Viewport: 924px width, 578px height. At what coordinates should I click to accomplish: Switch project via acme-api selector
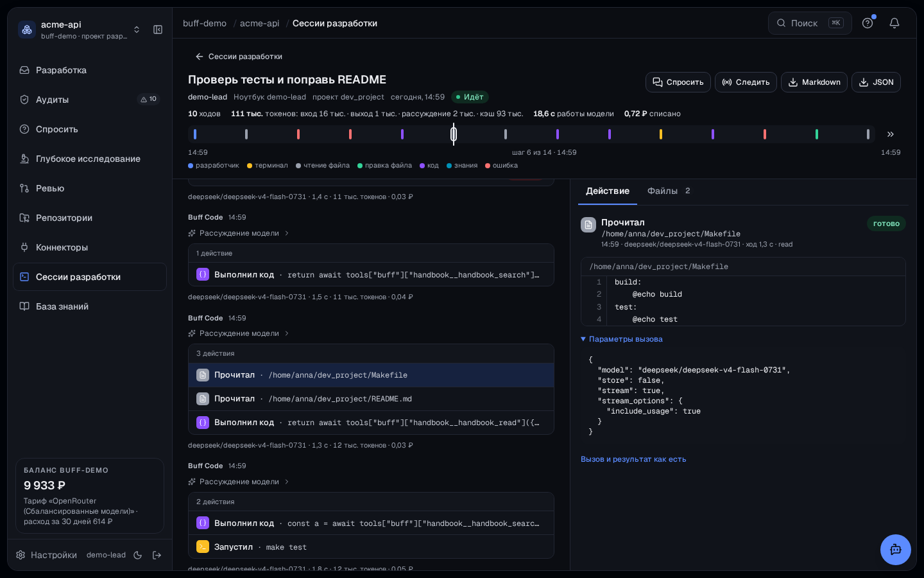(80, 30)
